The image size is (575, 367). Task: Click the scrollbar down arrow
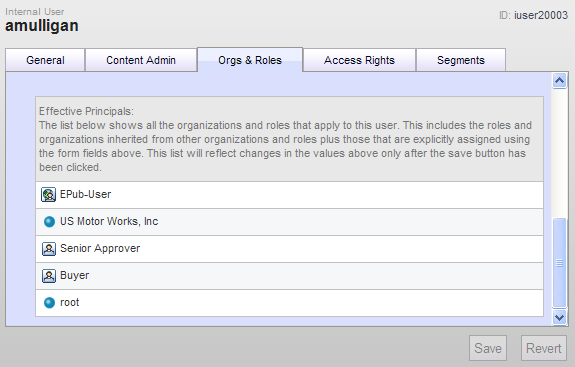coord(559,317)
